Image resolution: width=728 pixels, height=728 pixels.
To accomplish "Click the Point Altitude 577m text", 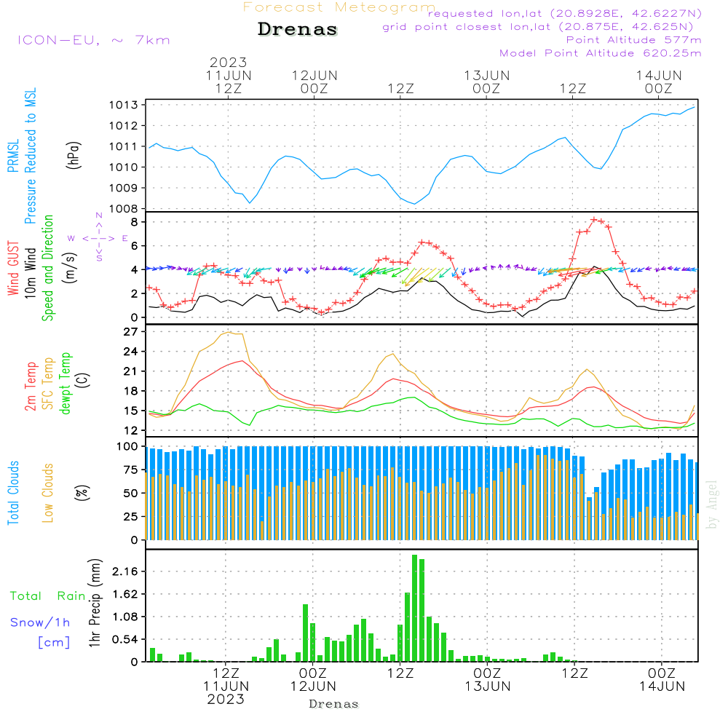I will [633, 40].
